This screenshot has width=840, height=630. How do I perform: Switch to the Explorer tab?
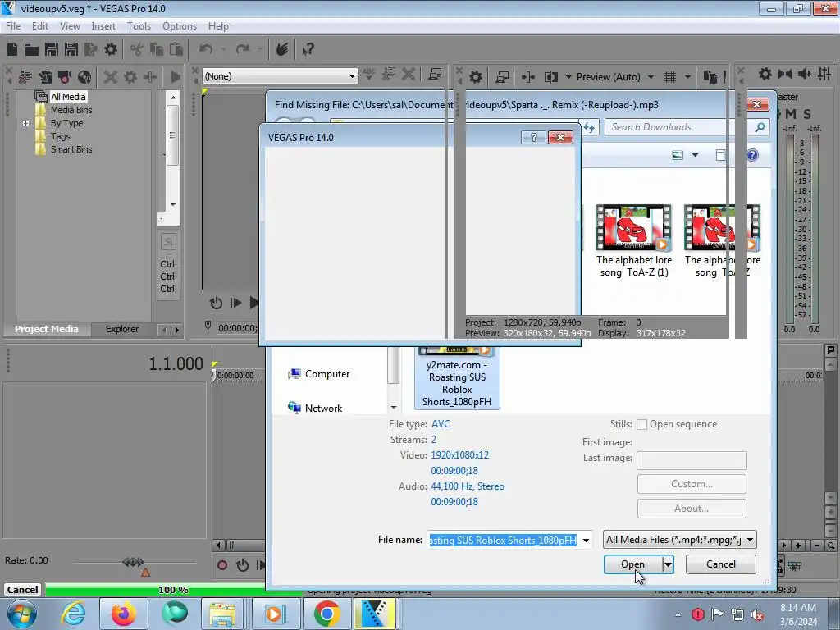(122, 329)
